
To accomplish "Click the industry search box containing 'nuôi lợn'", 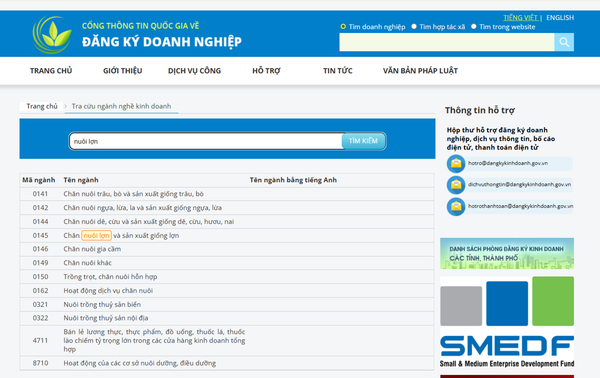I will tap(206, 142).
